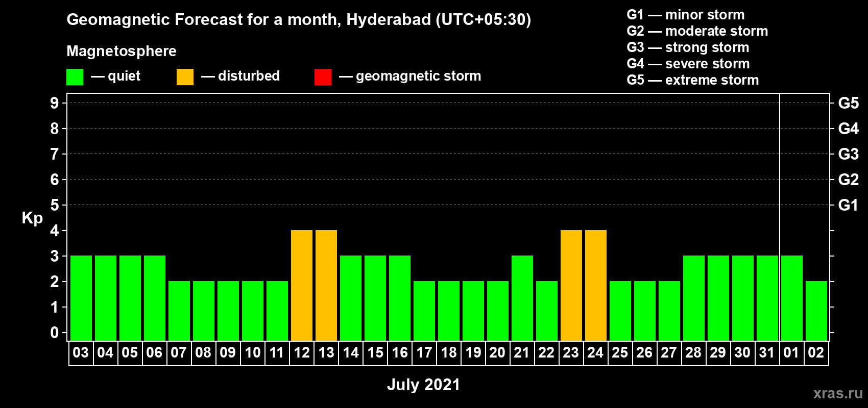Click the date label 19
Viewport: 868px width, 408px height.
point(473,352)
